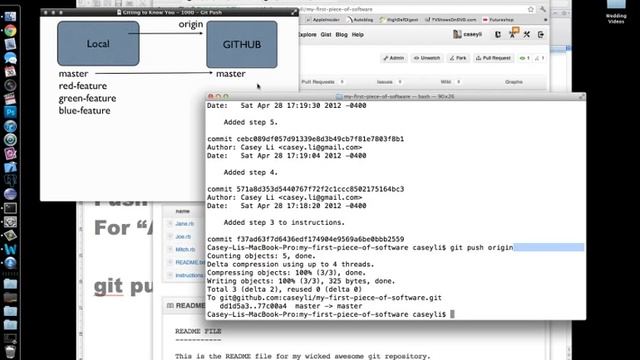This screenshot has height=360, width=640.
Task: Click 'Added step 3 to instructions.' in Terminal
Action: [x=284, y=222]
